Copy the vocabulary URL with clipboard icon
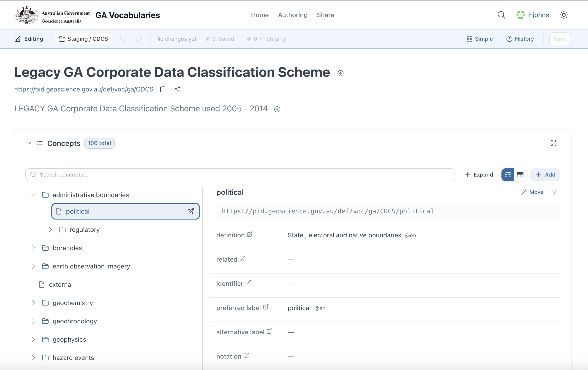 [x=163, y=89]
